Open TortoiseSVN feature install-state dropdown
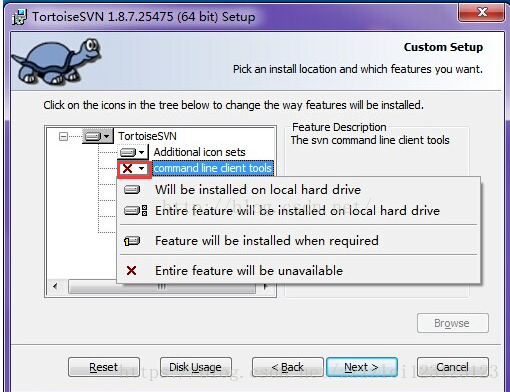This screenshot has width=510, height=392. tap(98, 136)
